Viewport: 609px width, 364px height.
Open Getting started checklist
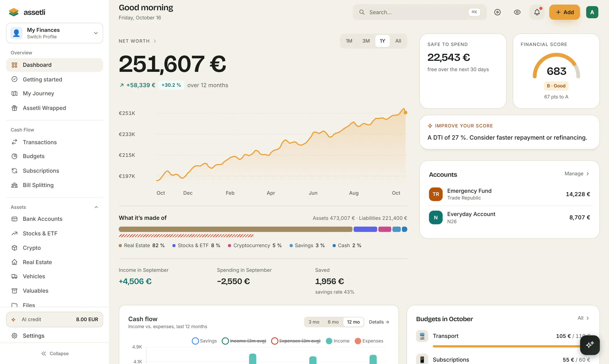(x=54, y=79)
